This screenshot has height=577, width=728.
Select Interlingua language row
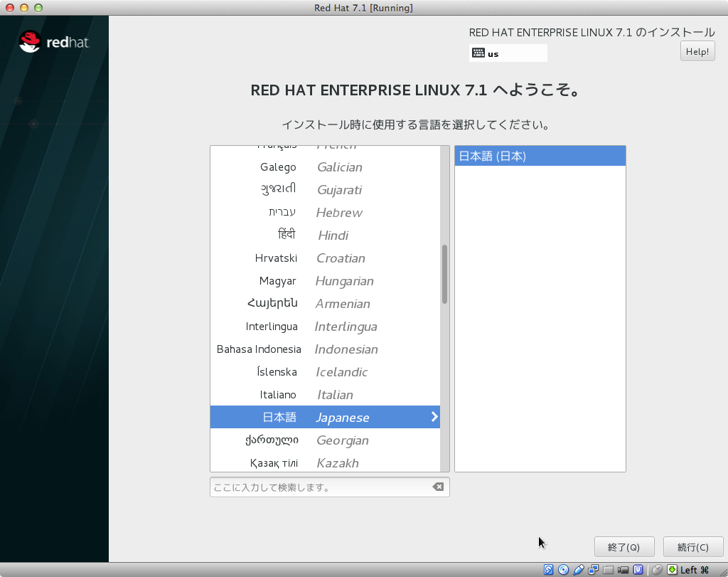point(325,326)
